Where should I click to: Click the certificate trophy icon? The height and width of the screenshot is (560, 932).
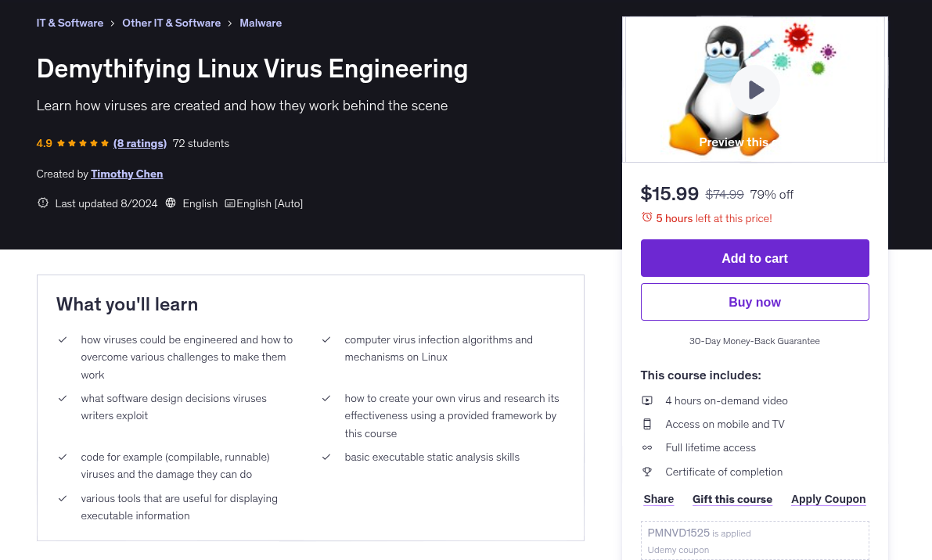(x=647, y=472)
